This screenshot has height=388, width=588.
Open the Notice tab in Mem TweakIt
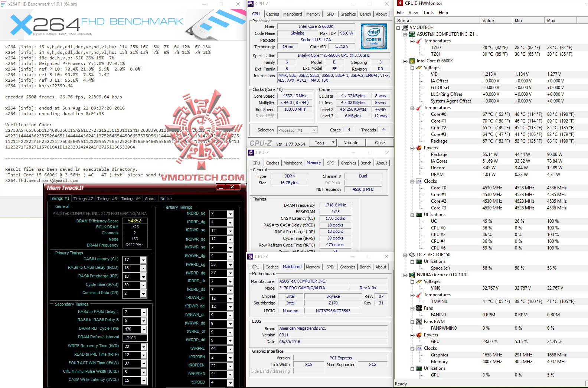[166, 199]
